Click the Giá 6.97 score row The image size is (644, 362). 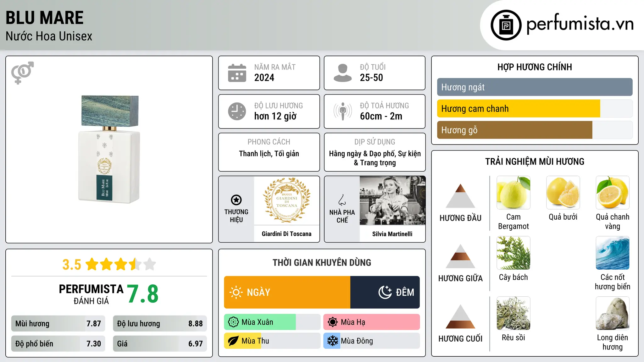tap(160, 344)
